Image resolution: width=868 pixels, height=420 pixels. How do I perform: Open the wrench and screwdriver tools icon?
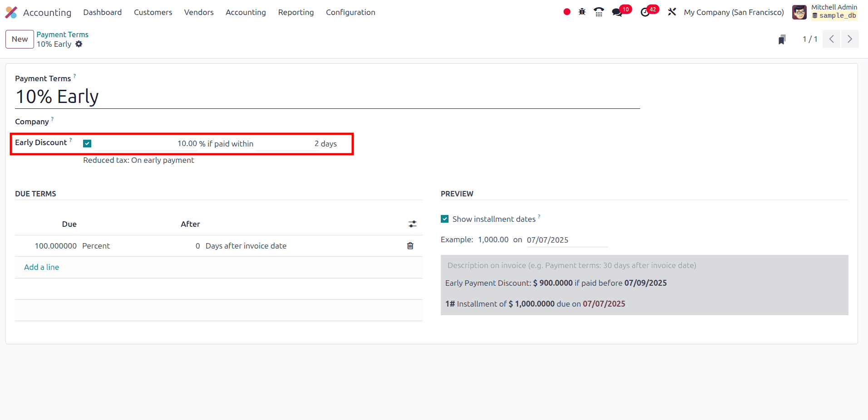672,12
